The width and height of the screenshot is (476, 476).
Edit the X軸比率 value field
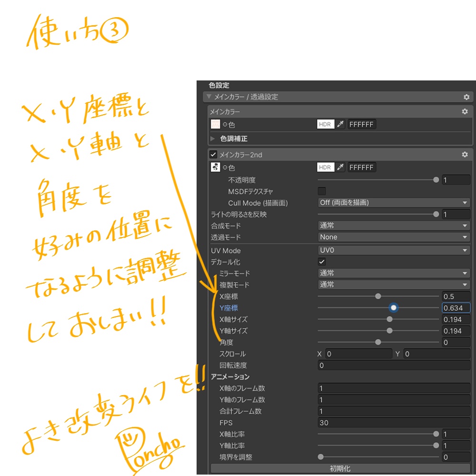coord(456,434)
